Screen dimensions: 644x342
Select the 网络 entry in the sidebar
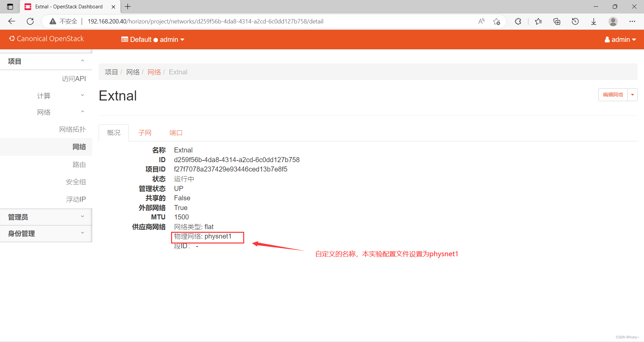coord(46,147)
